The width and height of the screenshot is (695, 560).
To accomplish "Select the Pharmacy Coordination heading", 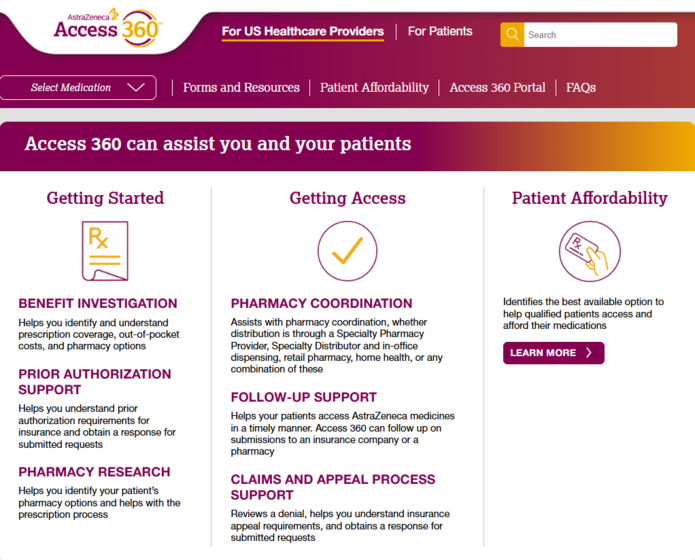I will [321, 303].
